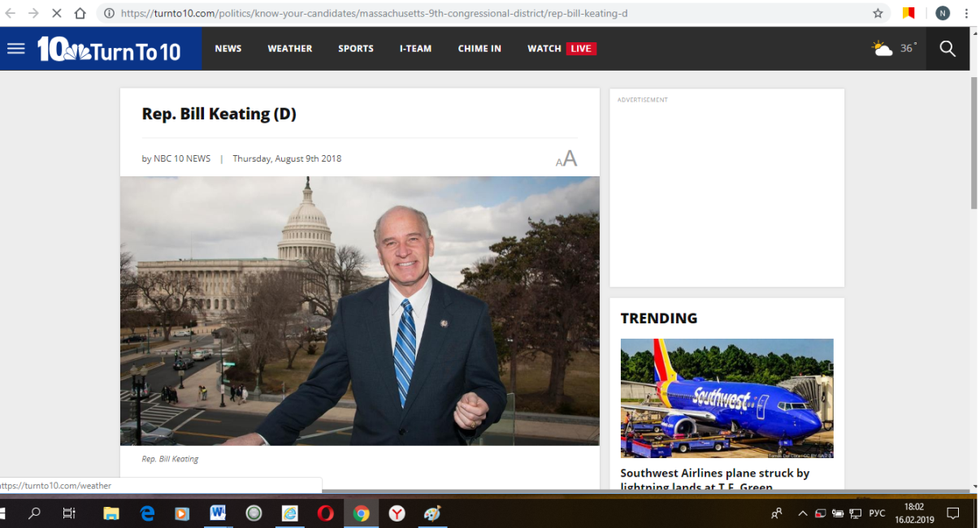Show hidden tray icons chevron
The image size is (980, 528).
(x=802, y=513)
